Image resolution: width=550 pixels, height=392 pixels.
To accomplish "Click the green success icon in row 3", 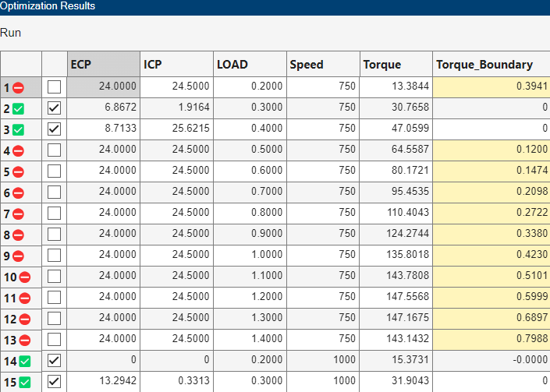I will pyautogui.click(x=18, y=129).
